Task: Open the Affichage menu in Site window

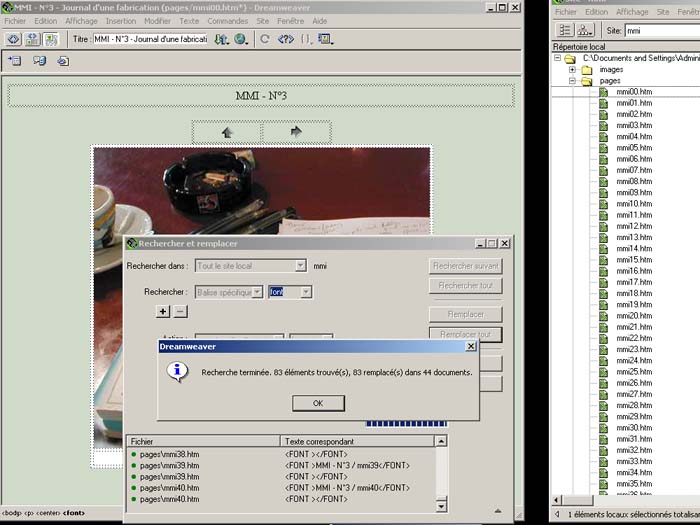Action: (632, 12)
